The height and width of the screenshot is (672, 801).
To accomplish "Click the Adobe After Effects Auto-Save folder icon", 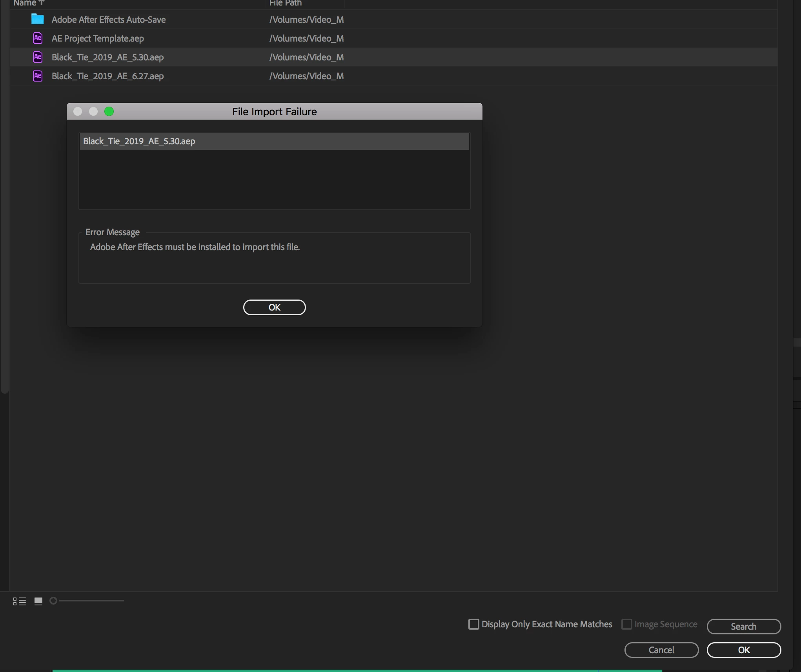I will click(x=38, y=19).
